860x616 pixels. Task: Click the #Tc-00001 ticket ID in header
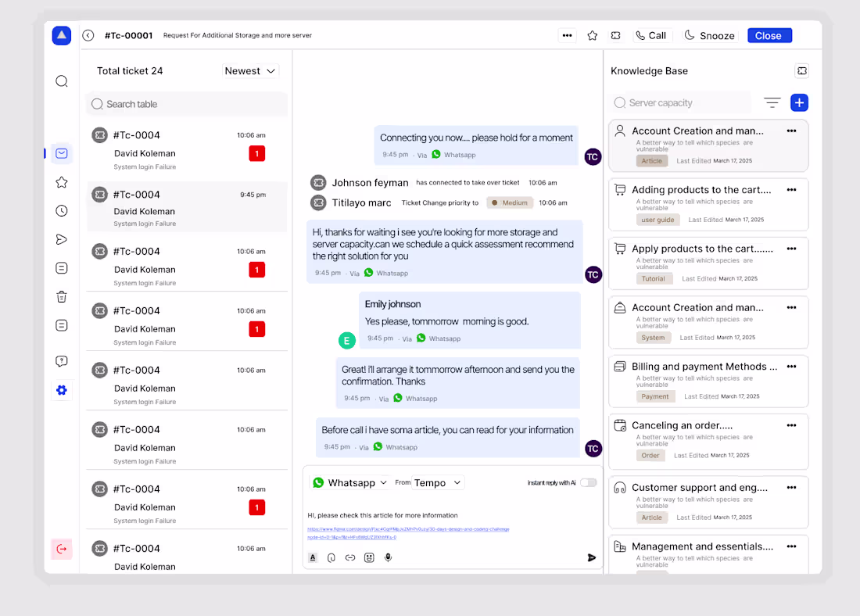[x=128, y=36]
